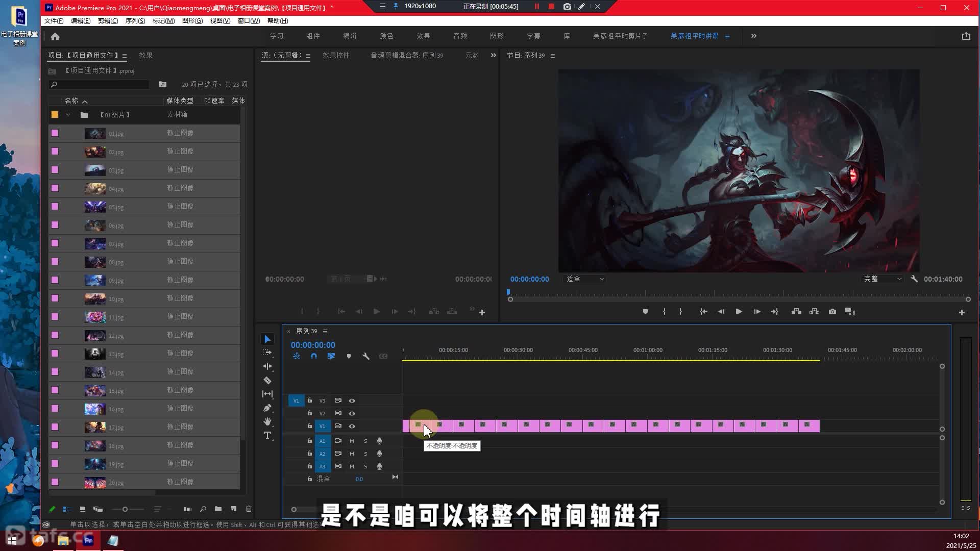Open program monitor button editor plus
This screenshot has height=551, width=980.
tap(962, 312)
